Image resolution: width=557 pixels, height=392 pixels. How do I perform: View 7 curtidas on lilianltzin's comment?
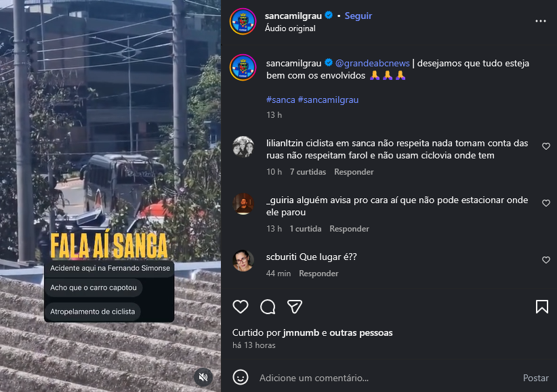308,172
